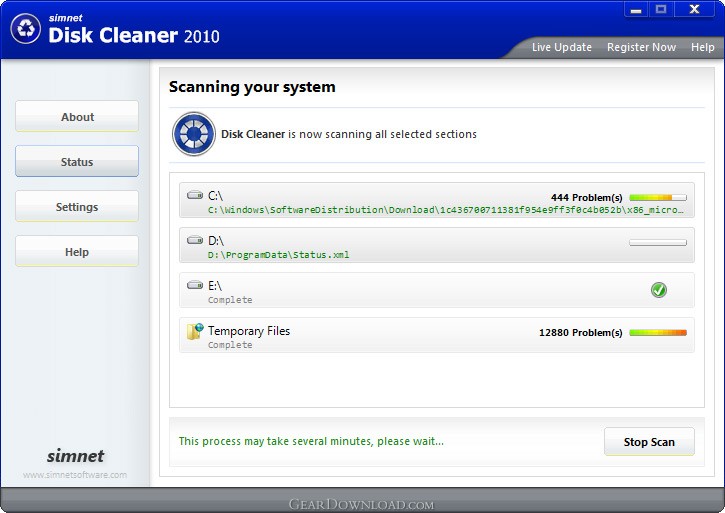Click Register Now in top menu
The image size is (725, 513).
[x=641, y=47]
